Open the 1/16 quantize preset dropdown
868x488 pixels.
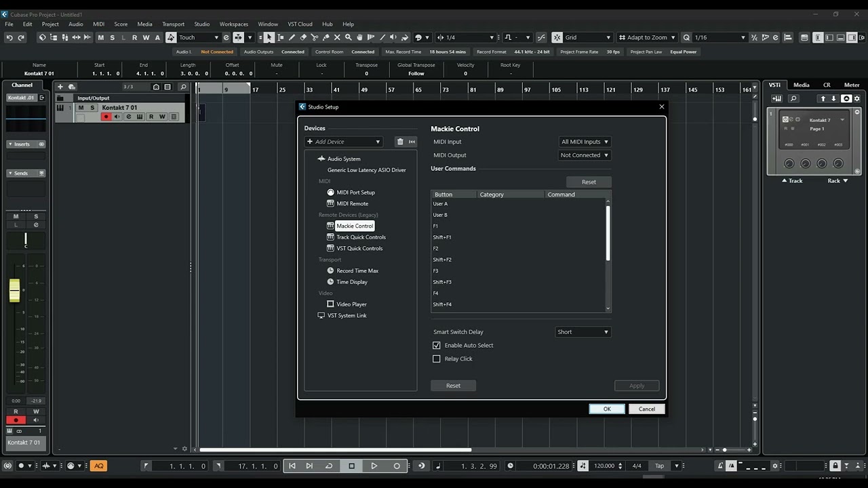[719, 37]
